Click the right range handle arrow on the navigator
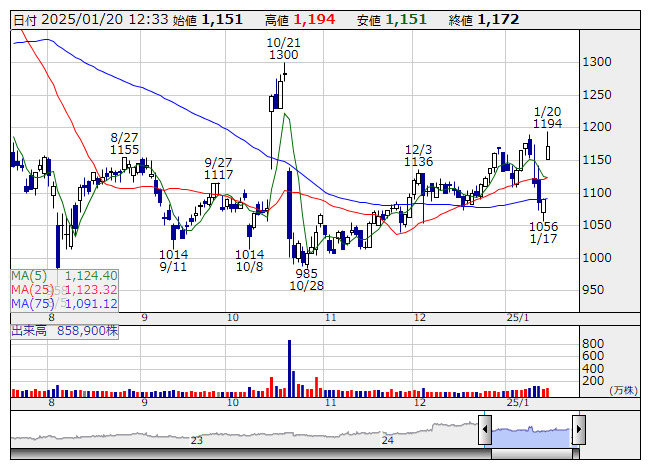Screen dimensions: 653x470 click(579, 429)
